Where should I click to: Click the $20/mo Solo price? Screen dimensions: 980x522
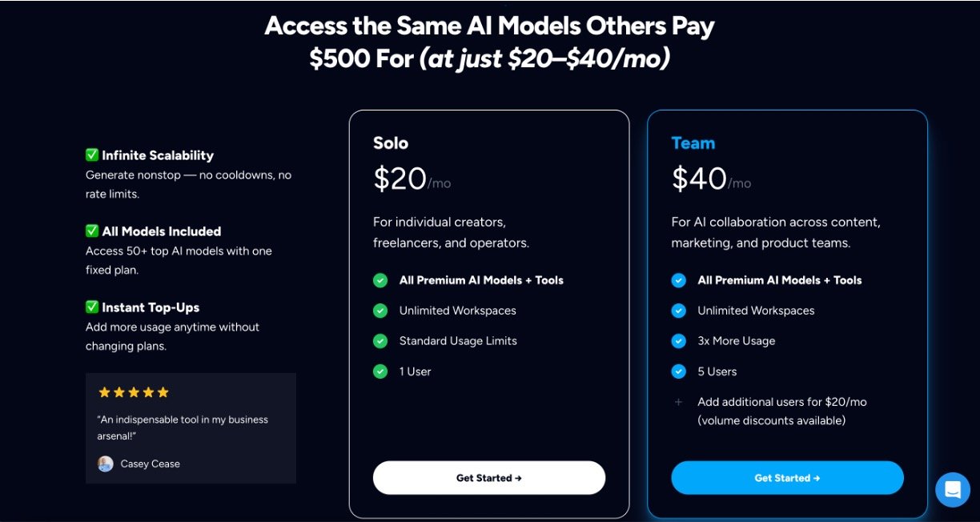[412, 179]
